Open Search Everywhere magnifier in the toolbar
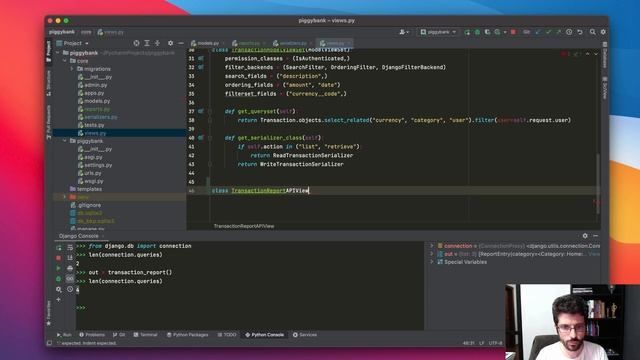The height and width of the screenshot is (360, 640). coord(593,32)
